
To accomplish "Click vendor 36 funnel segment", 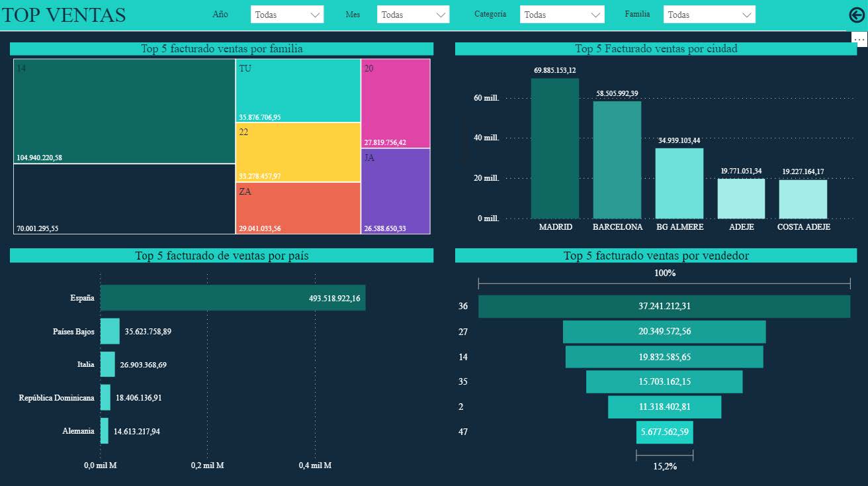I will (x=664, y=307).
